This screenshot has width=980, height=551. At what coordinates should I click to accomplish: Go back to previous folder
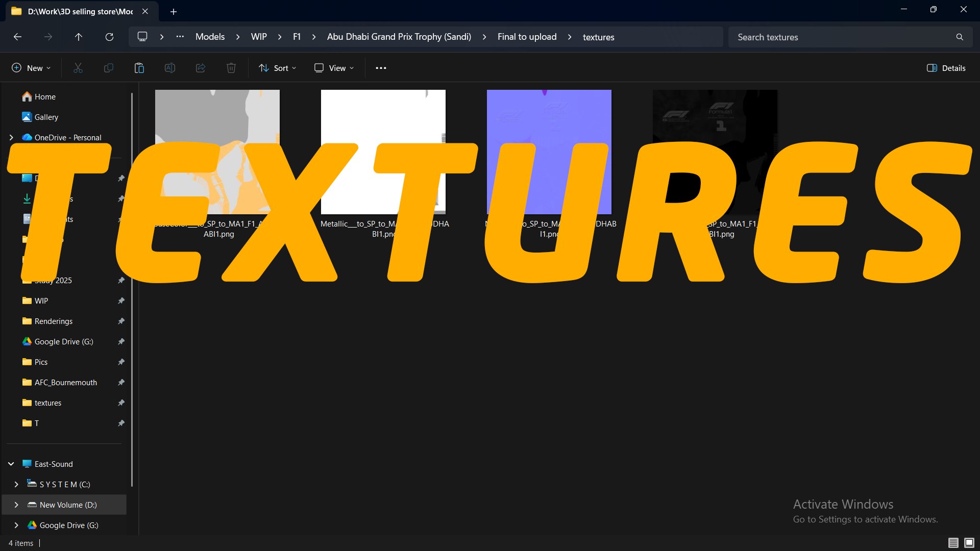17,37
